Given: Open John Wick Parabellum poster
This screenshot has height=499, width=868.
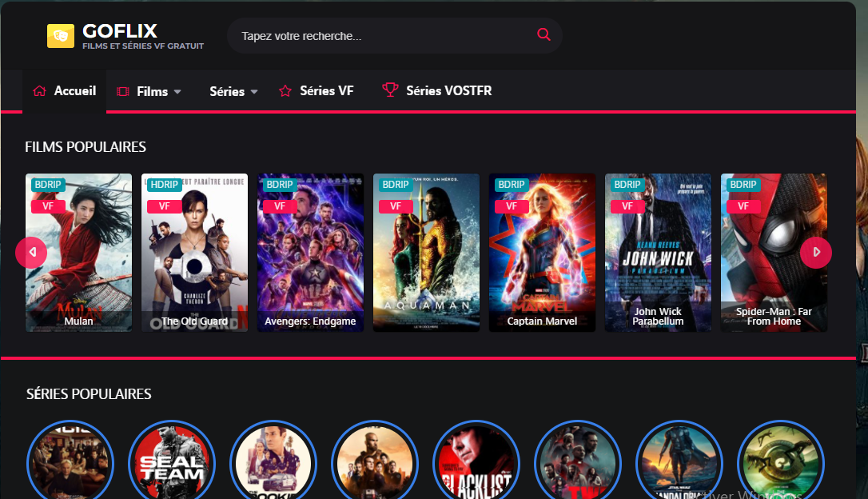Looking at the screenshot, I should (658, 253).
